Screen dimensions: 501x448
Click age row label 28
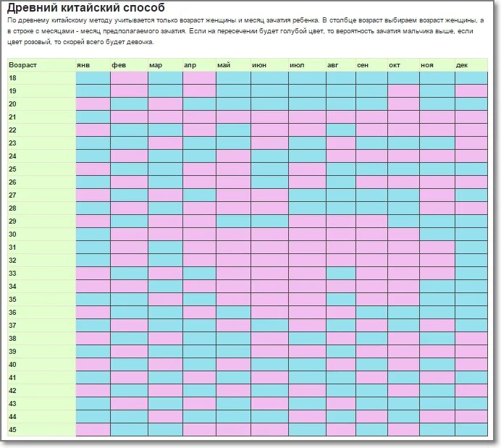point(12,208)
